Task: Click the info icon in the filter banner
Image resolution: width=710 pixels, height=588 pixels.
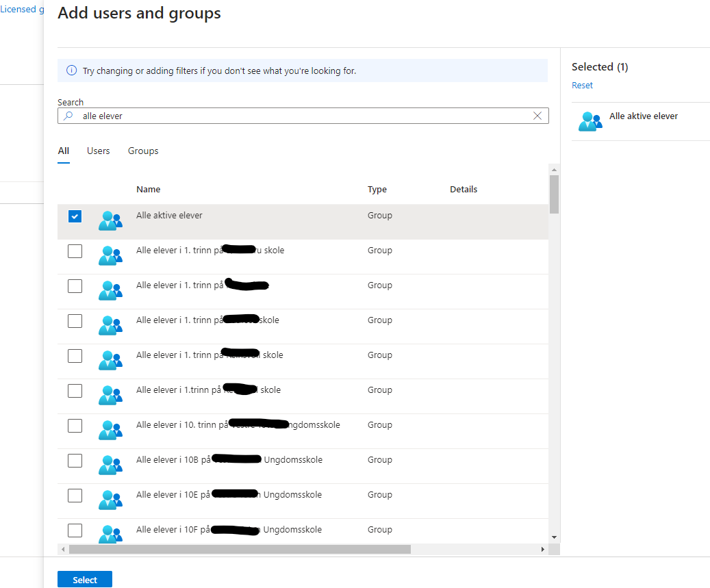Action: click(x=71, y=71)
